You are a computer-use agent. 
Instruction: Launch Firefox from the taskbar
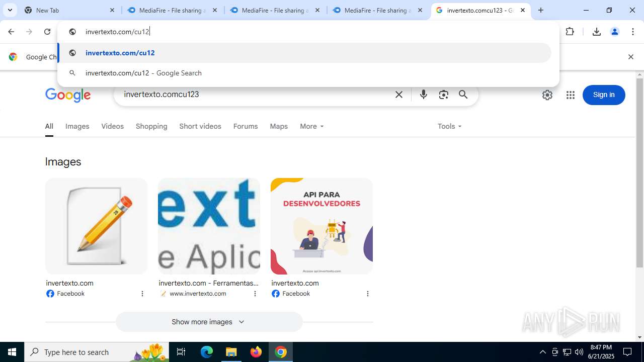pyautogui.click(x=256, y=352)
